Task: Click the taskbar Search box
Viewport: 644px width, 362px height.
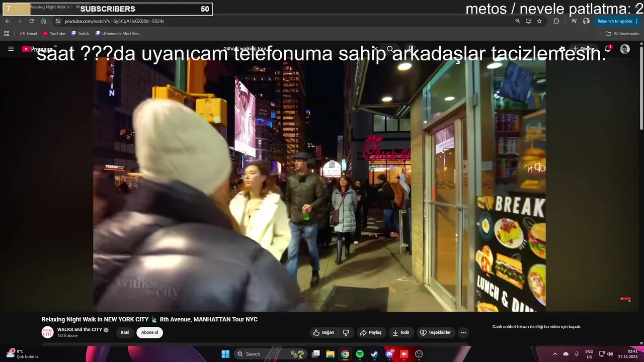Action: [x=271, y=354]
